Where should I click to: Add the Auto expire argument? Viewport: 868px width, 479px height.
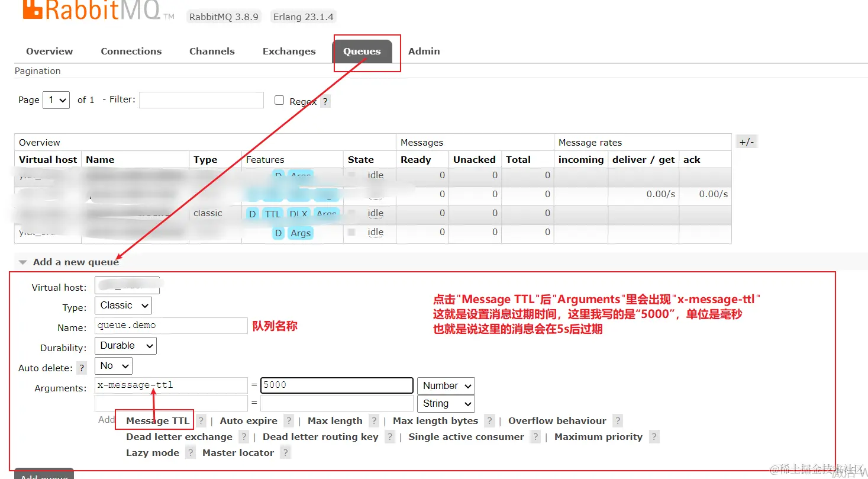[x=249, y=420]
